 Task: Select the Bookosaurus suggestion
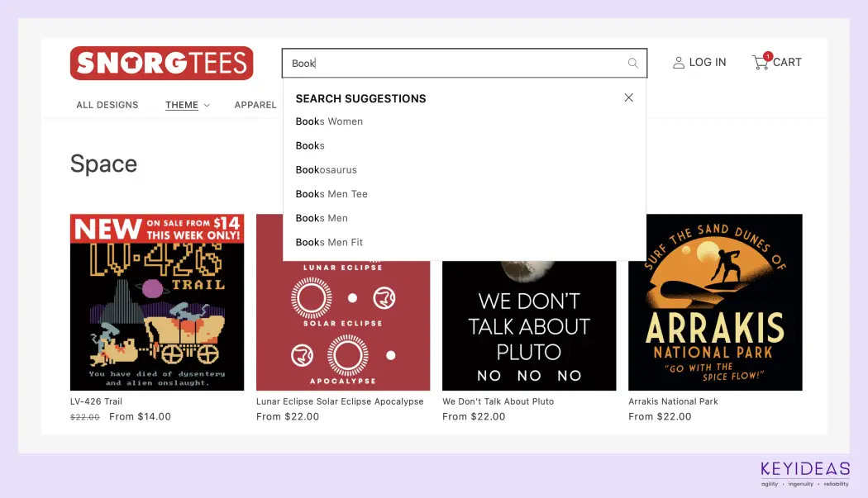pyautogui.click(x=326, y=170)
